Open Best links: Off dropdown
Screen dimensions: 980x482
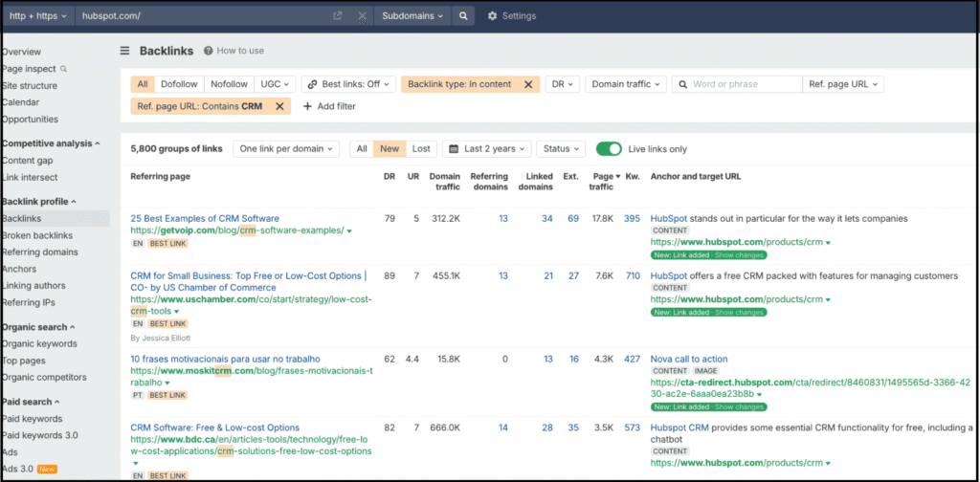[348, 84]
